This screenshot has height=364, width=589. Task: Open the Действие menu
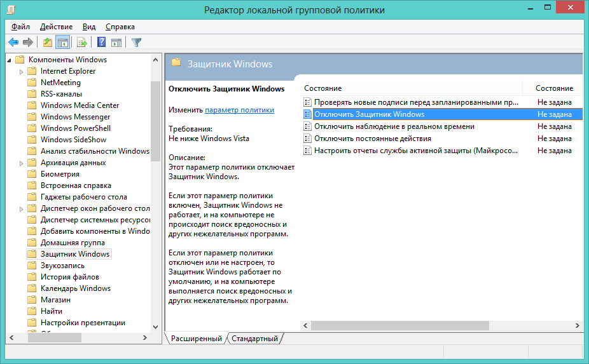click(x=57, y=27)
